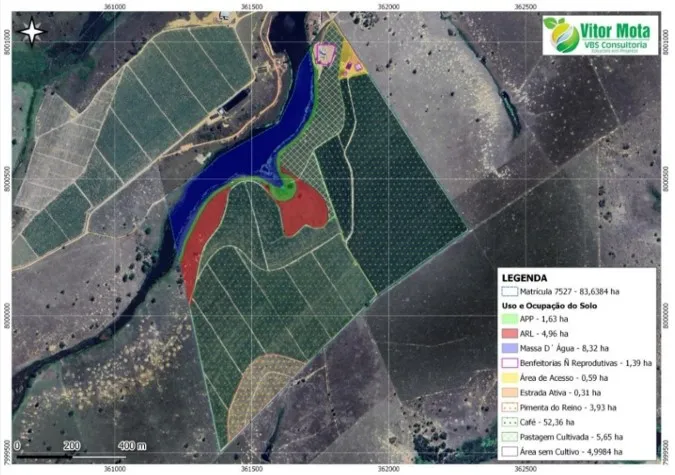Viewport: 675px width, 475px height.
Task: Click the 362000 coordinate on bottom border
Action: tap(389, 469)
